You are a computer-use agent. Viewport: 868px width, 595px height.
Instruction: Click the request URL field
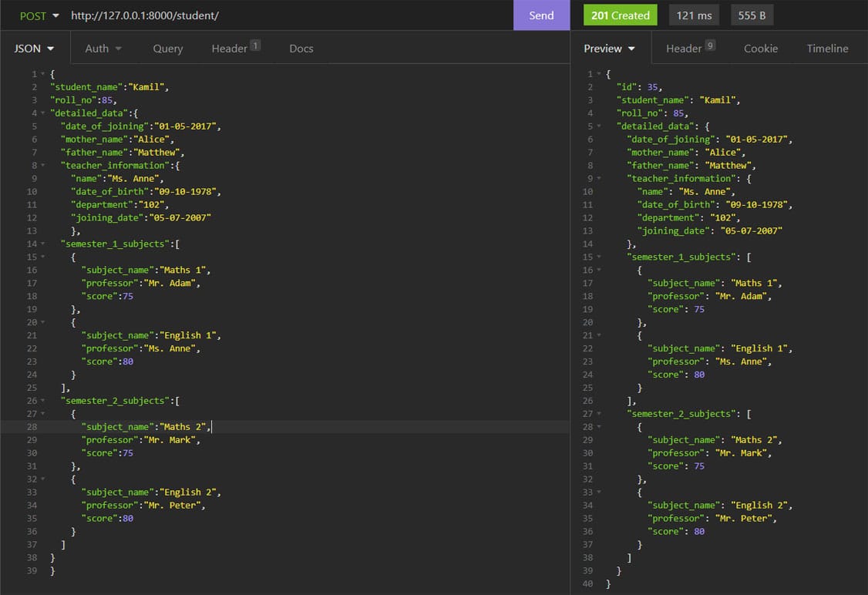point(285,15)
